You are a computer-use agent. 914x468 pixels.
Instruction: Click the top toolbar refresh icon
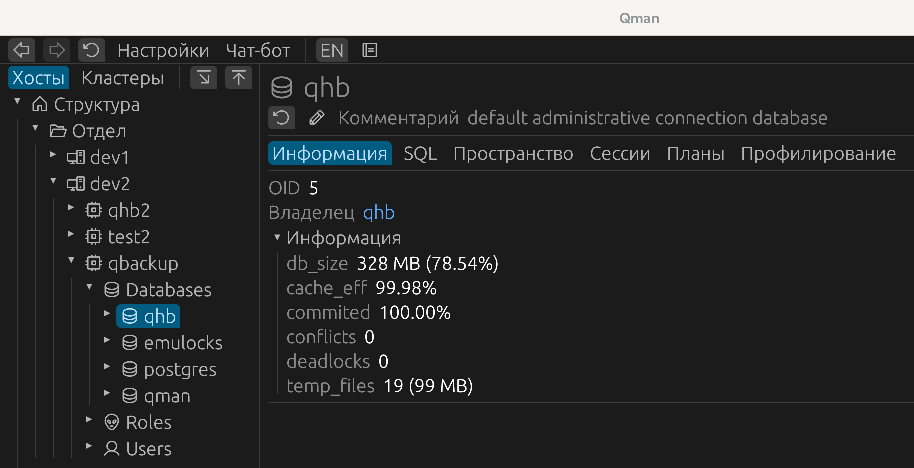91,50
